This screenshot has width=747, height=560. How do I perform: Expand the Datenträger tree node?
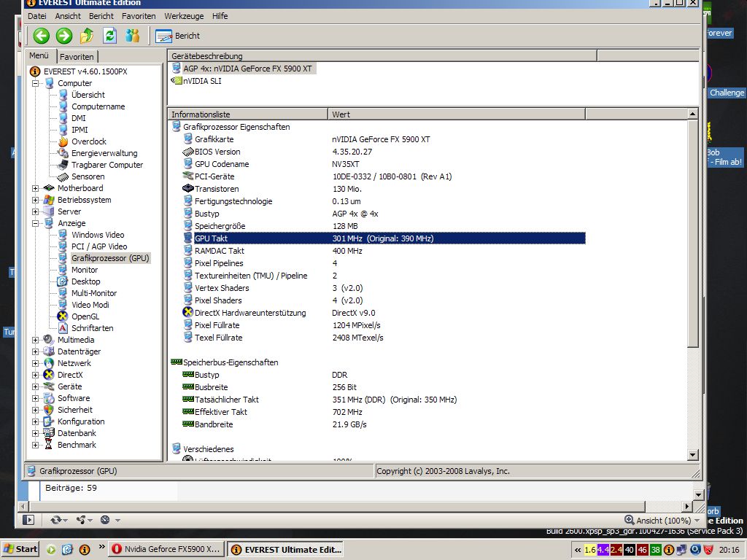point(35,352)
